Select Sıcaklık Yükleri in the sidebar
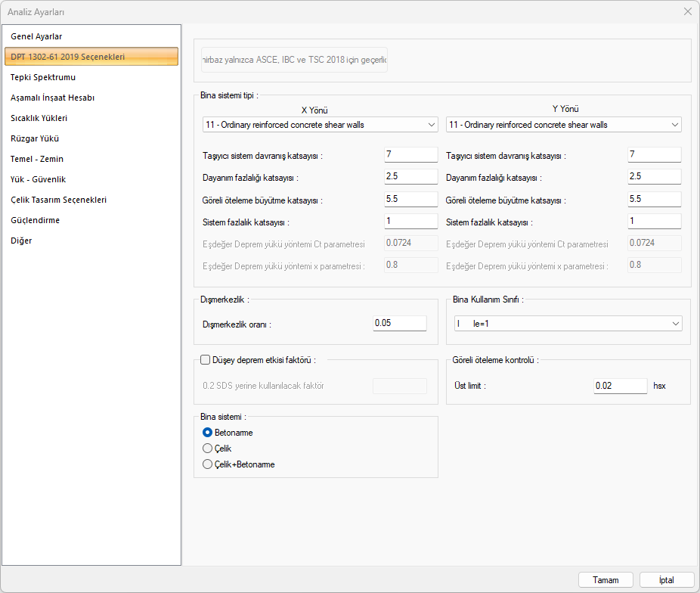This screenshot has width=700, height=593. (39, 118)
